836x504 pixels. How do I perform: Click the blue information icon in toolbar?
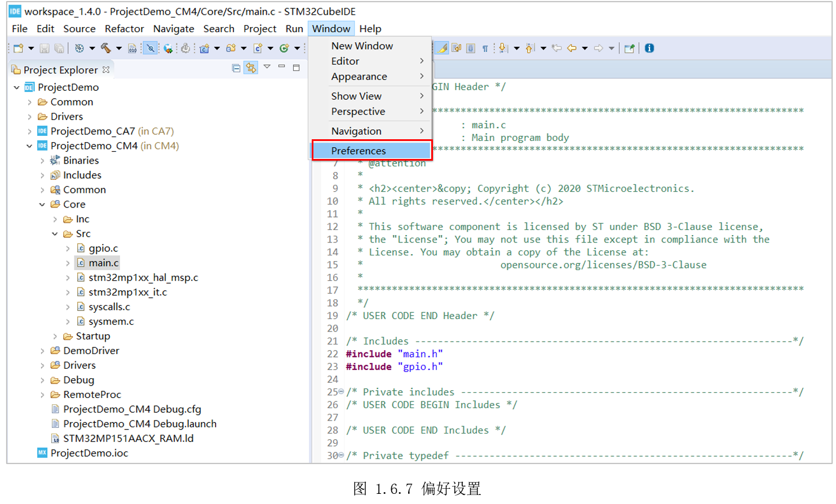[x=649, y=48]
